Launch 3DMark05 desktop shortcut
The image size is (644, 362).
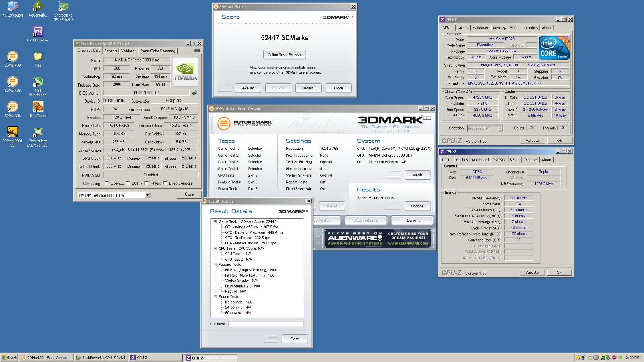pos(12,84)
